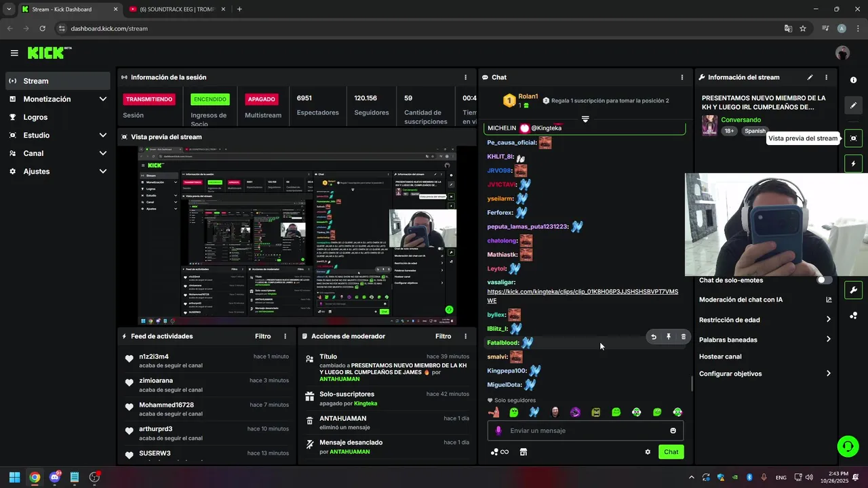Click the info icon in the right sidebar
The image size is (868, 488).
click(x=853, y=80)
